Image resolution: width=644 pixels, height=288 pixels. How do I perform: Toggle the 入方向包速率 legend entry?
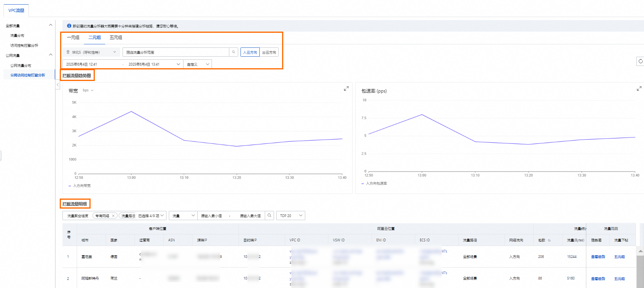[x=374, y=184]
